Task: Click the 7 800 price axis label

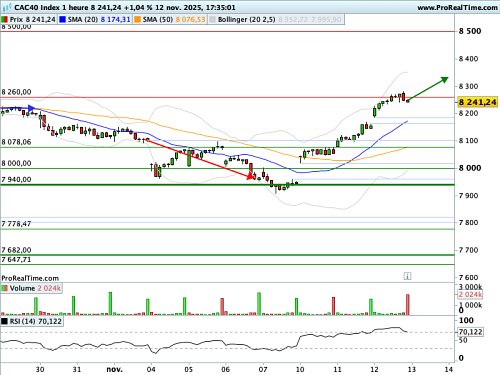Action: point(468,223)
